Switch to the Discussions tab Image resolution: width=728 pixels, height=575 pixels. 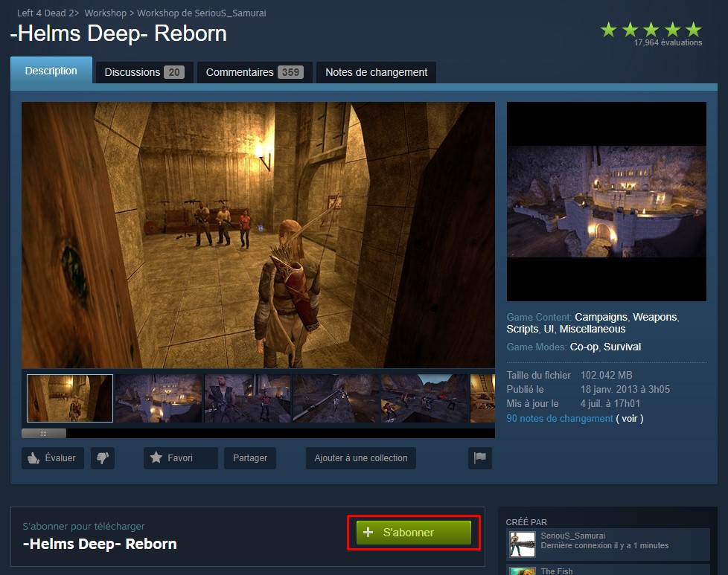point(144,72)
